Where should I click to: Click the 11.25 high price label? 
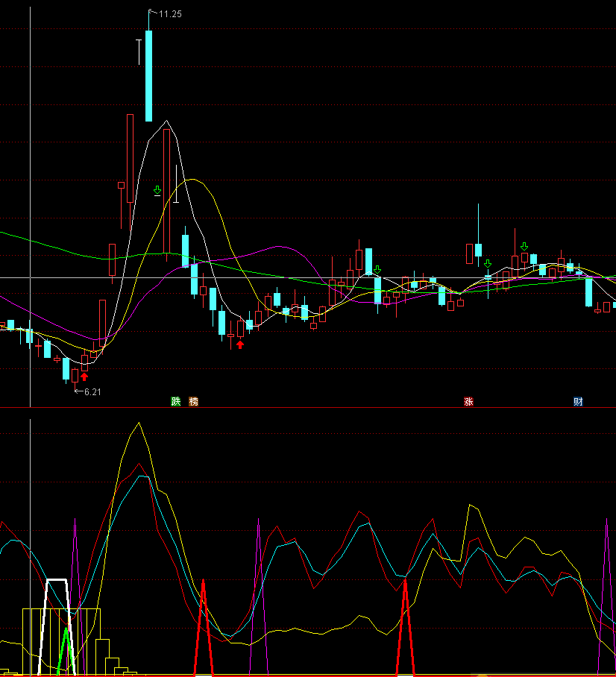170,14
